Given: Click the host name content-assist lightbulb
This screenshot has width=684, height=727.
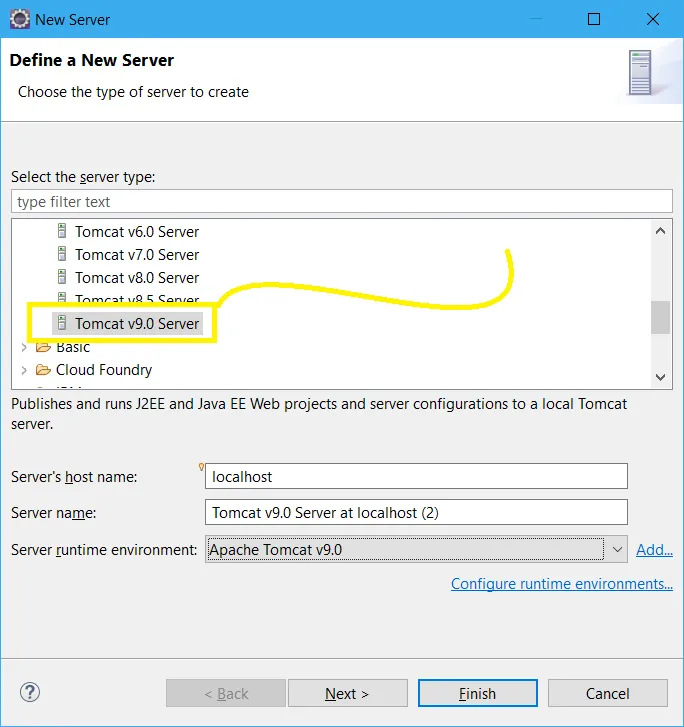Looking at the screenshot, I should (201, 467).
